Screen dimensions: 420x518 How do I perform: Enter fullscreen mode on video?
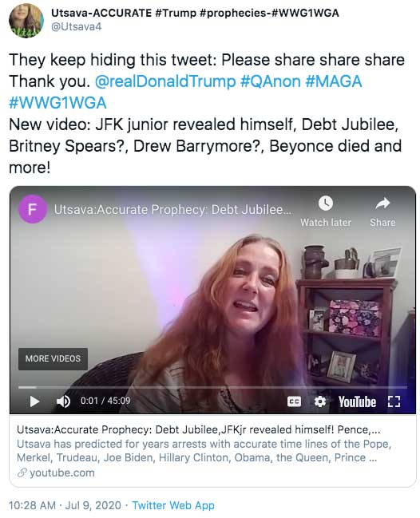point(394,401)
